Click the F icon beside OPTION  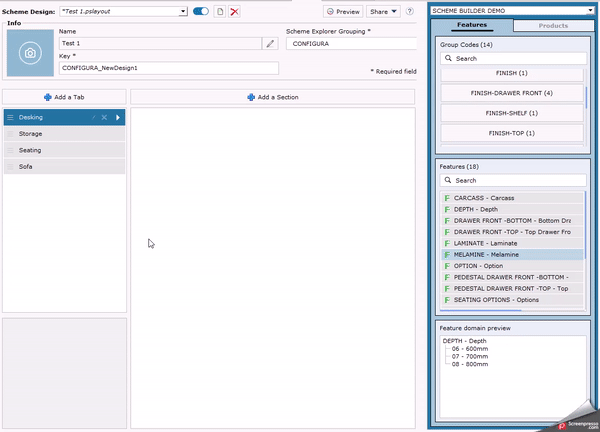(447, 266)
